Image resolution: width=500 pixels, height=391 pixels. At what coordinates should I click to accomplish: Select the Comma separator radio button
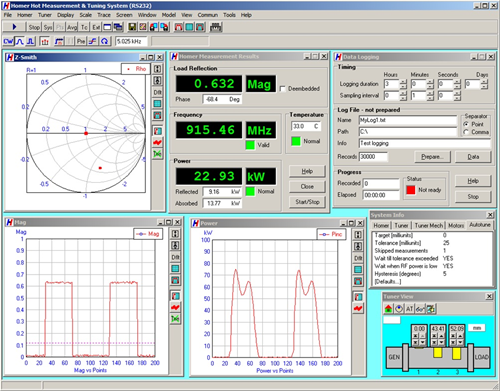click(x=466, y=132)
